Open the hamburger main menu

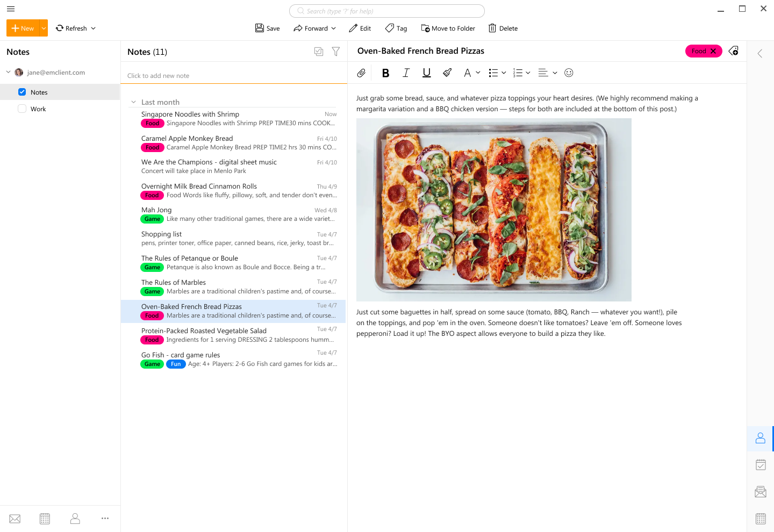pos(11,9)
